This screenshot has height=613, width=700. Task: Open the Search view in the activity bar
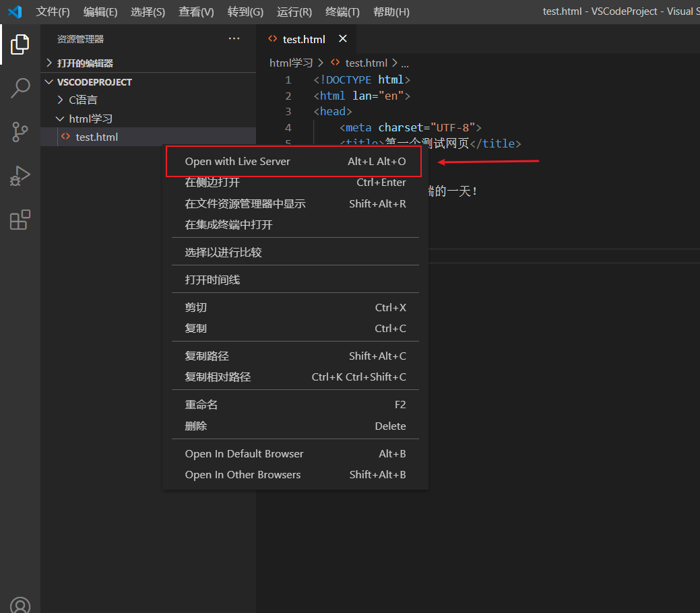[x=20, y=88]
